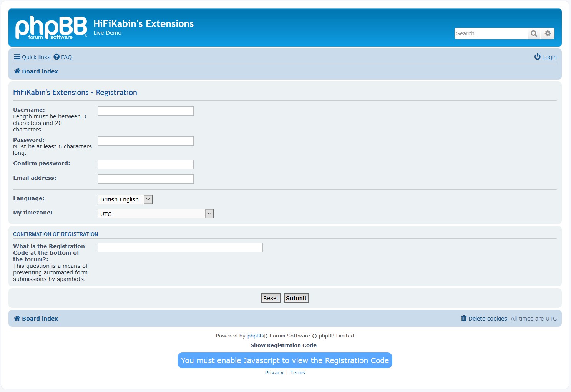Open the phpBB link in the footer
Viewport: 571px width, 392px height.
[x=255, y=336]
